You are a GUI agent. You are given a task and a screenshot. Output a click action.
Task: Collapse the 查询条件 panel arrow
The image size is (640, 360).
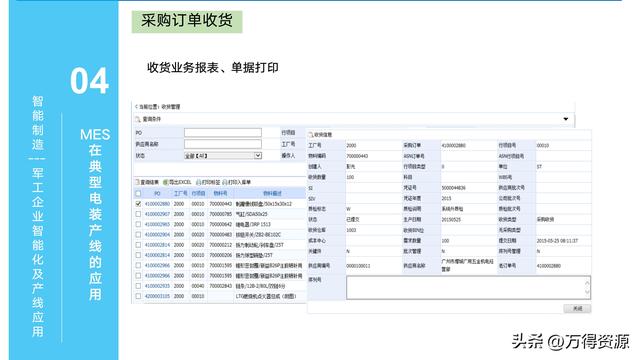tap(566, 119)
